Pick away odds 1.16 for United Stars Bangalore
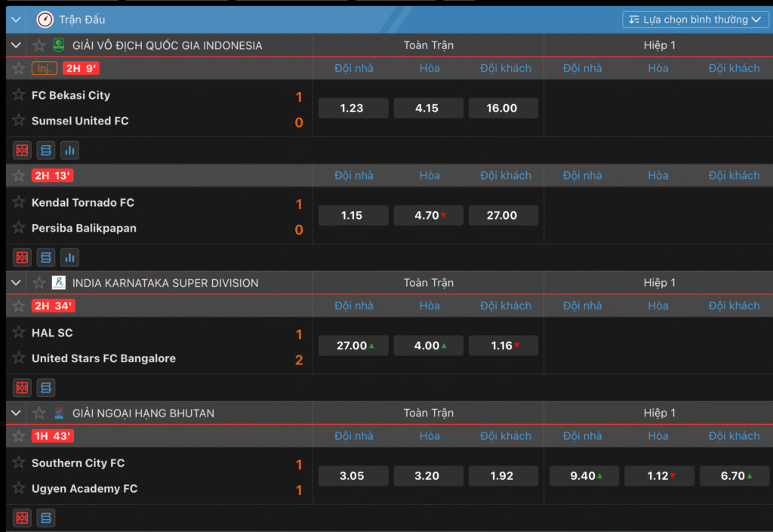 [x=504, y=346]
